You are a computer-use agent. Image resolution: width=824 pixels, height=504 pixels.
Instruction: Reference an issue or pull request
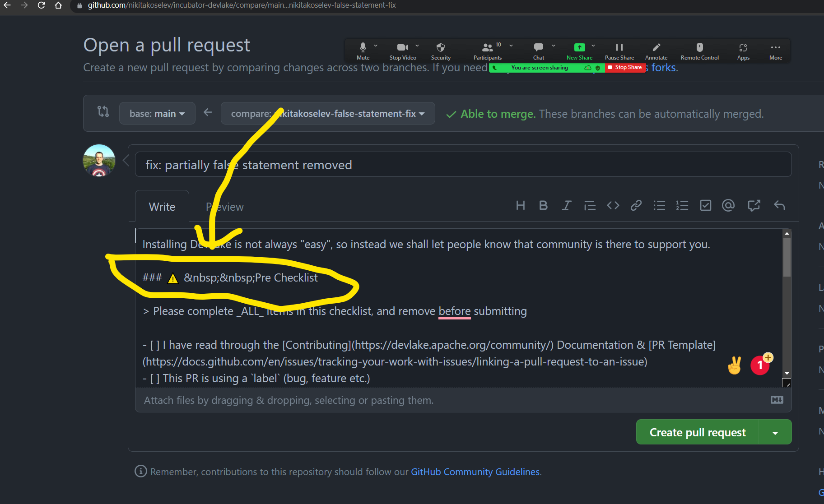click(754, 206)
